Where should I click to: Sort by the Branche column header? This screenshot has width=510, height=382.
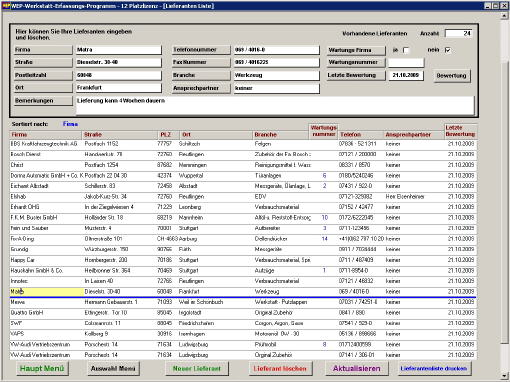pyautogui.click(x=281, y=135)
